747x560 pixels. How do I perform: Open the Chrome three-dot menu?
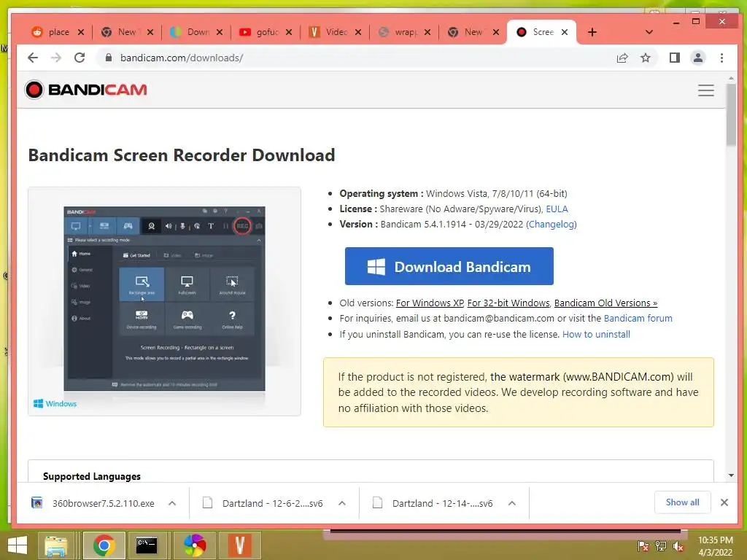coord(721,58)
